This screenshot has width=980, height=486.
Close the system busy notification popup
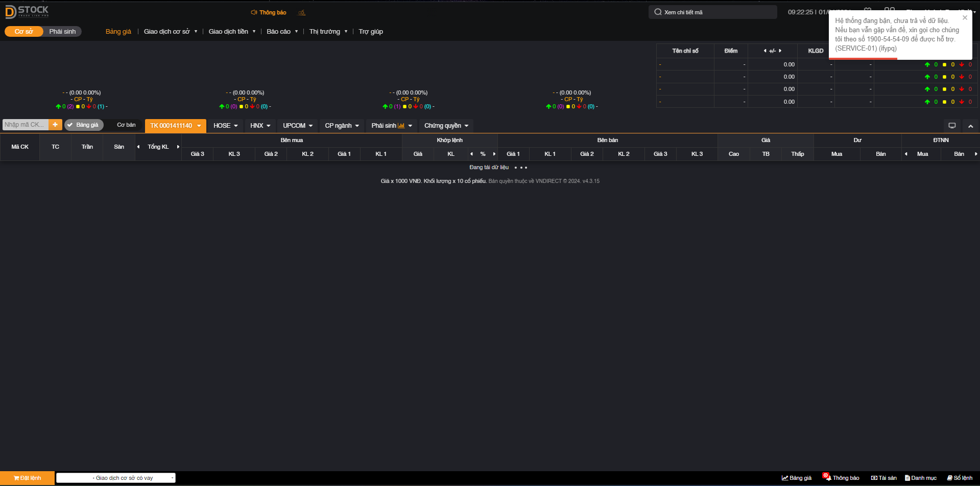[965, 18]
